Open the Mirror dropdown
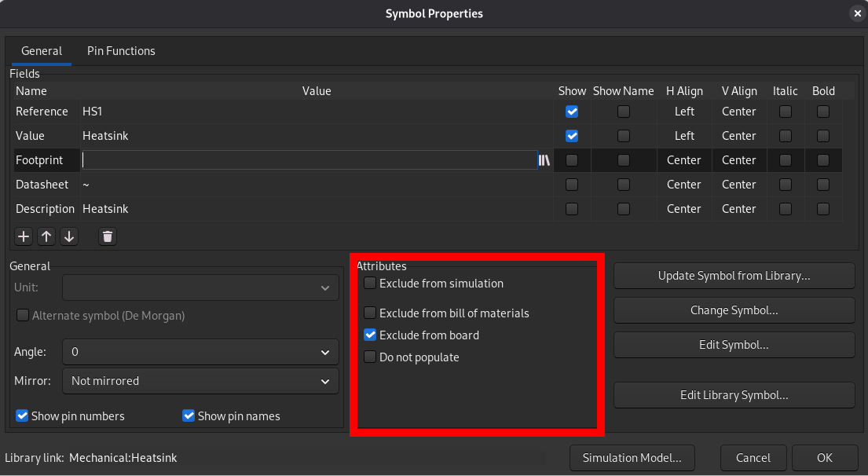 click(x=200, y=381)
